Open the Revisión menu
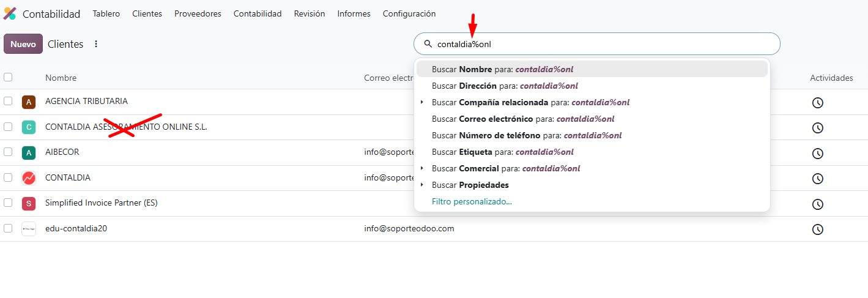Viewport: 868px width, 298px height. pos(310,13)
